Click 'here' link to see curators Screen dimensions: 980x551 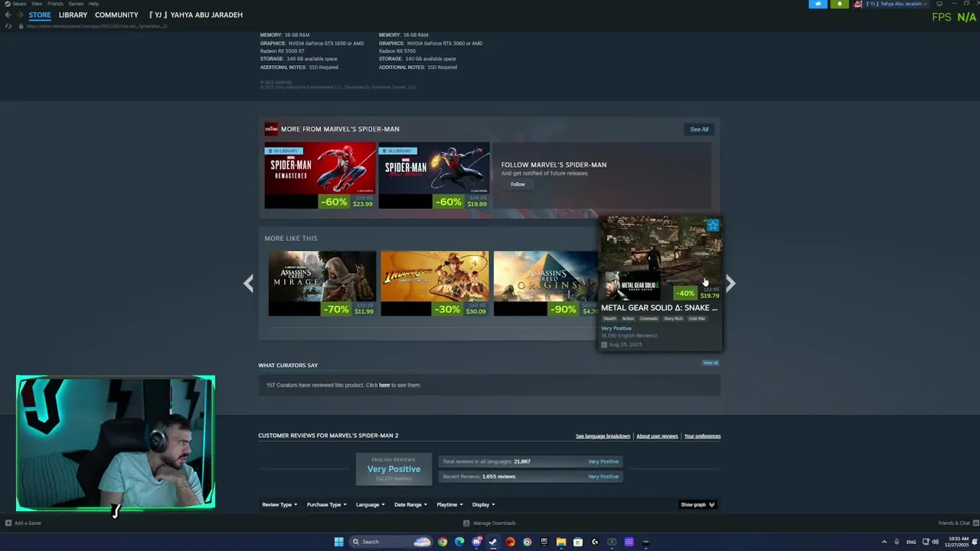pyautogui.click(x=384, y=385)
